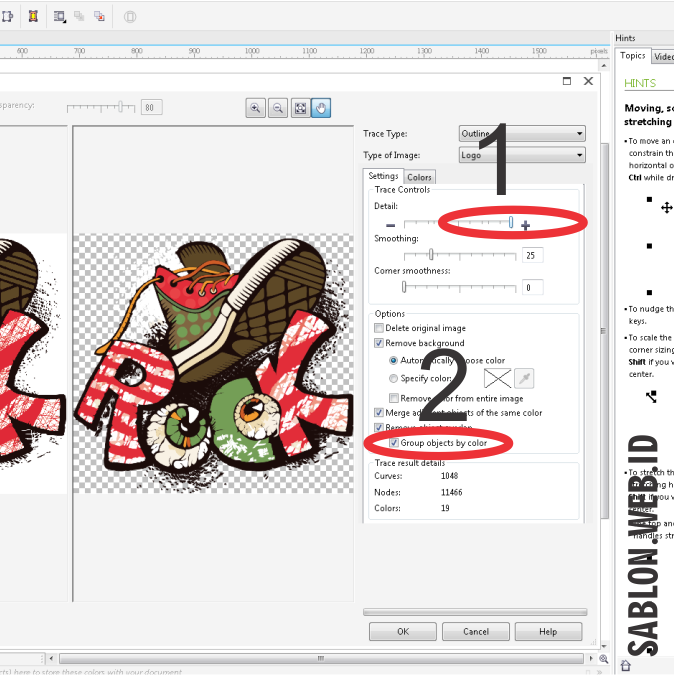Viewport: 675px width, 675px height.
Task: Click the yellow-red frame toolbar icon
Action: coord(33,16)
